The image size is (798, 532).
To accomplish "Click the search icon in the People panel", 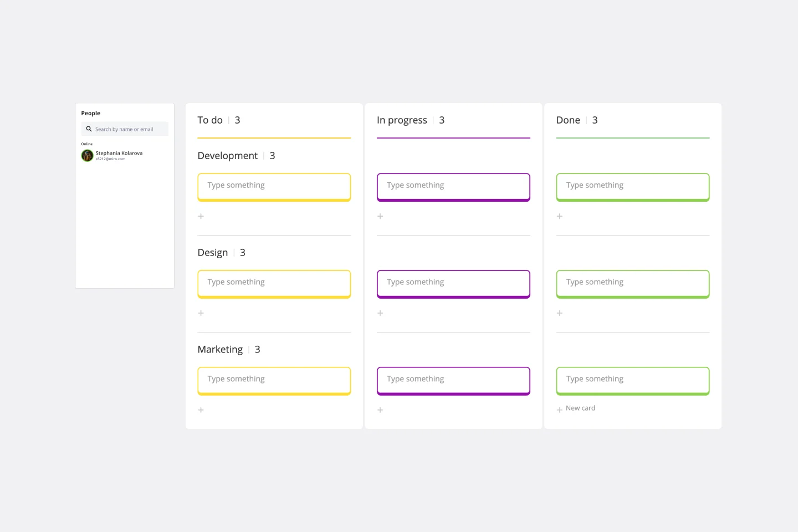I will pyautogui.click(x=89, y=129).
